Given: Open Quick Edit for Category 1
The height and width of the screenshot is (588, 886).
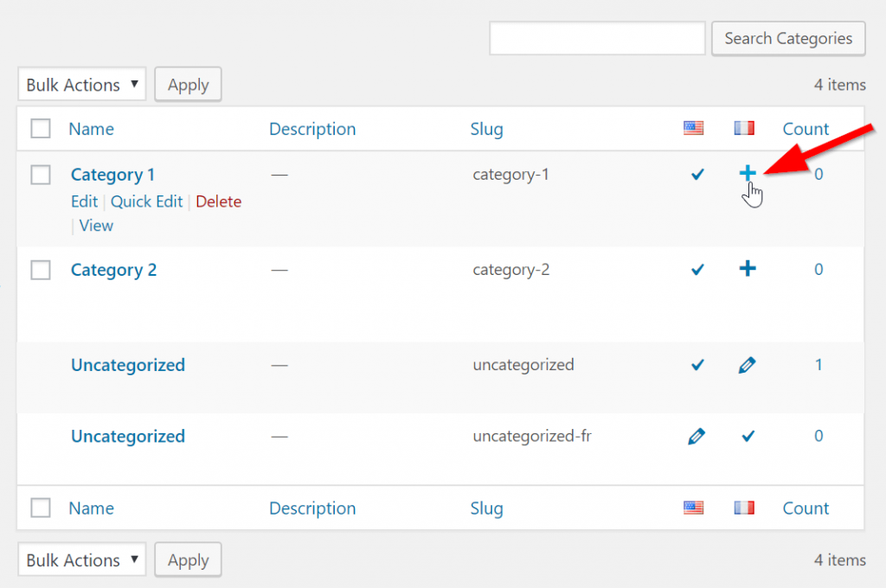Looking at the screenshot, I should coord(146,201).
